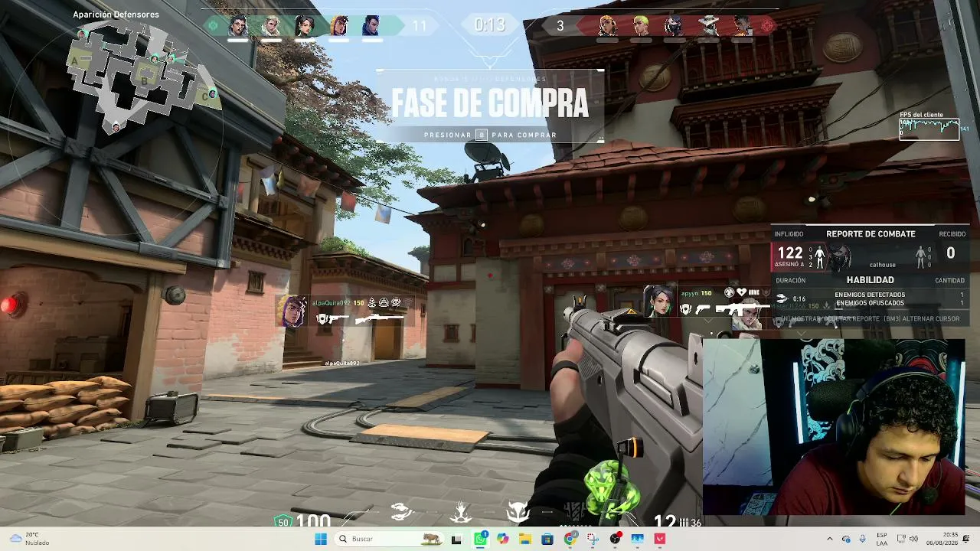Click the Aparición Defensores location label
Image resolution: width=980 pixels, height=551 pixels.
(116, 15)
